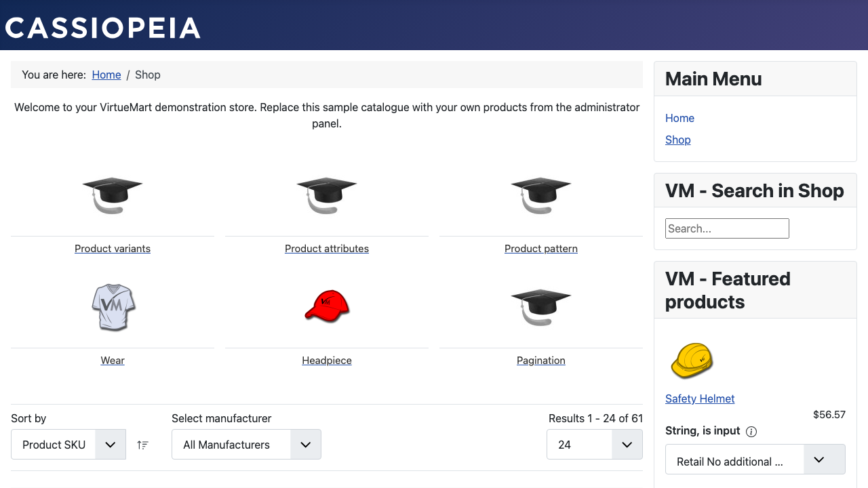The height and width of the screenshot is (488, 868).
Task: Open the All Manufacturers dropdown
Action: (x=246, y=445)
